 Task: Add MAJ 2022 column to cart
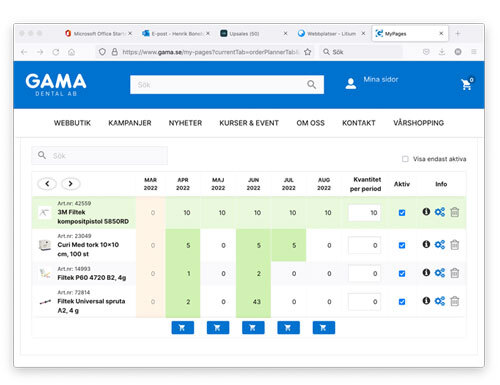(x=218, y=328)
